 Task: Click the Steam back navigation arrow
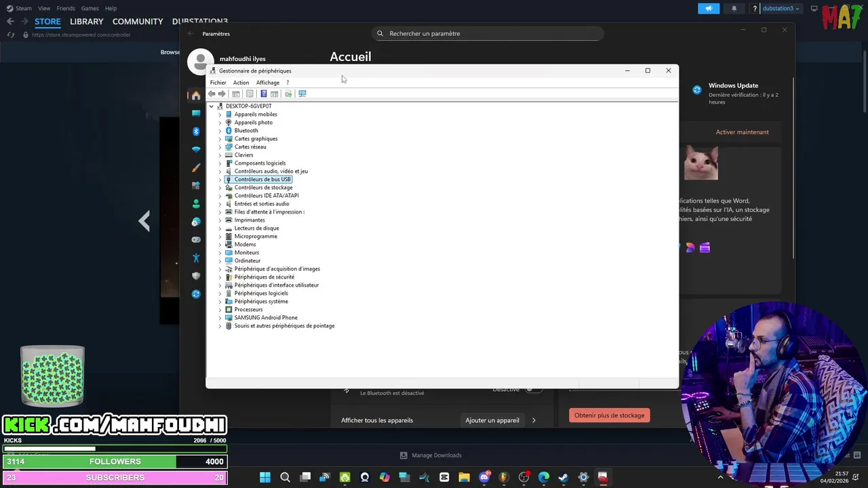10,22
